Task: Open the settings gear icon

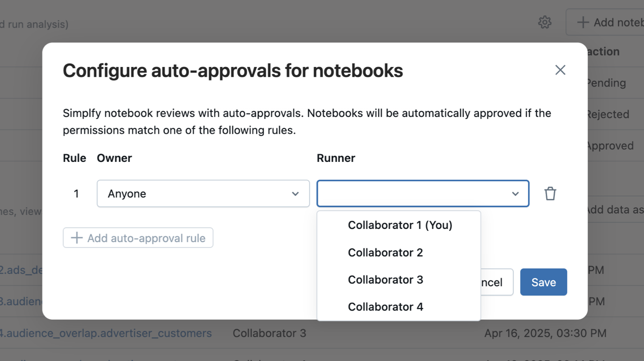Action: pyautogui.click(x=545, y=22)
